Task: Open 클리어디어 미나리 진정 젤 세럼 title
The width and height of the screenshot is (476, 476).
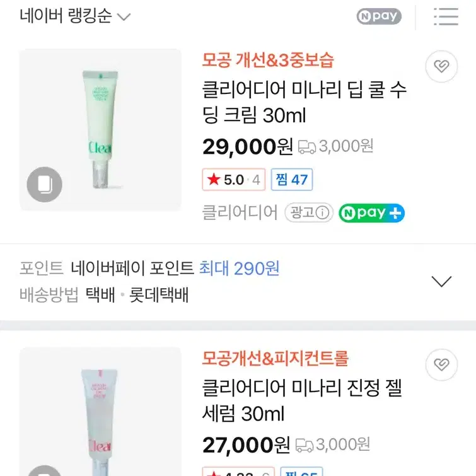Action: point(302,400)
